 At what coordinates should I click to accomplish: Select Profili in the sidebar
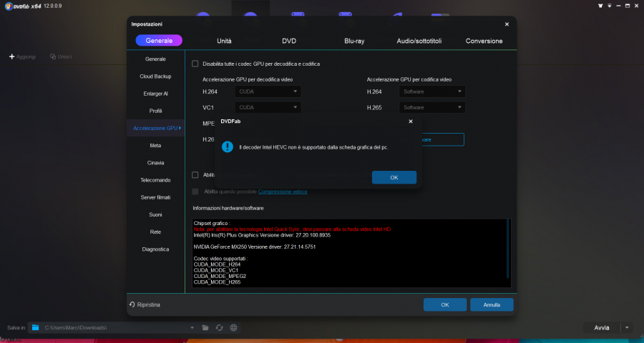pos(156,111)
